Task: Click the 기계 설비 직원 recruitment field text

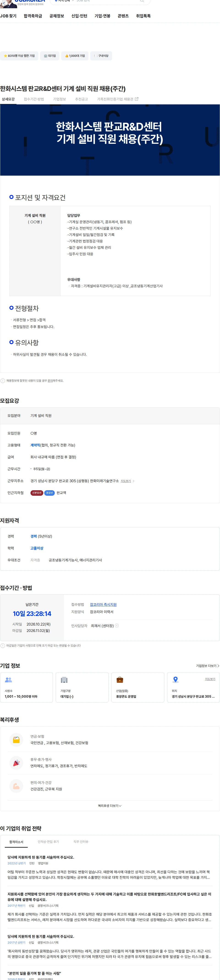Action: [41, 416]
